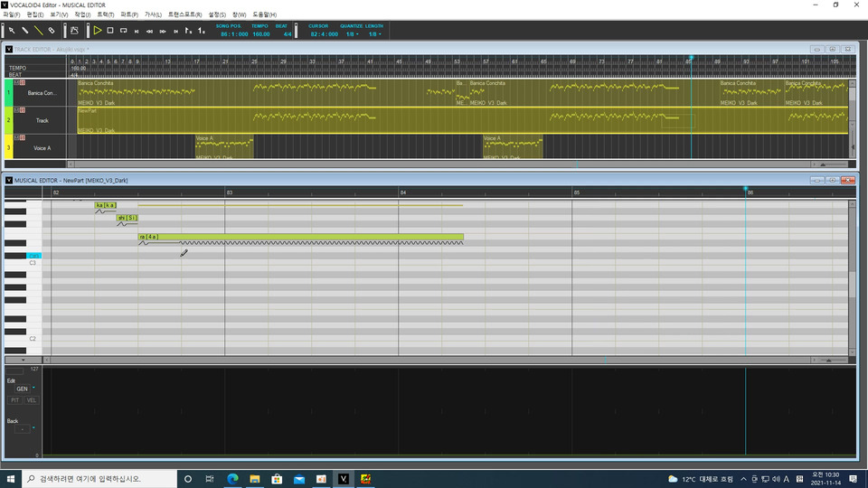This screenshot has width=868, height=488.
Task: Jump to song start transport icon
Action: (137, 32)
